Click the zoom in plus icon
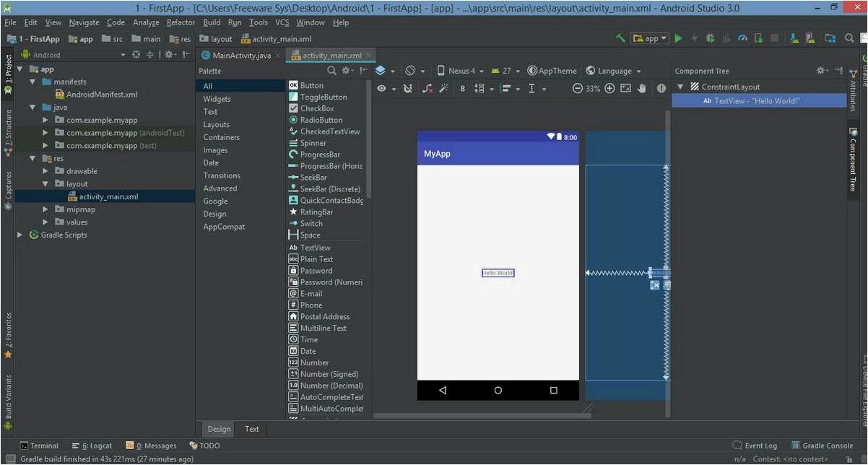Viewport: 868px width, 465px height. (609, 89)
